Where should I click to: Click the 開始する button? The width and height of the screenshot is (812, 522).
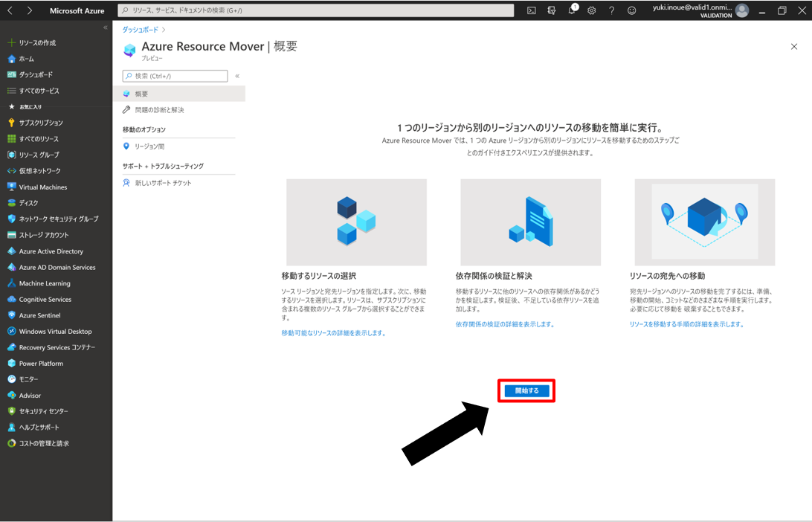click(526, 390)
